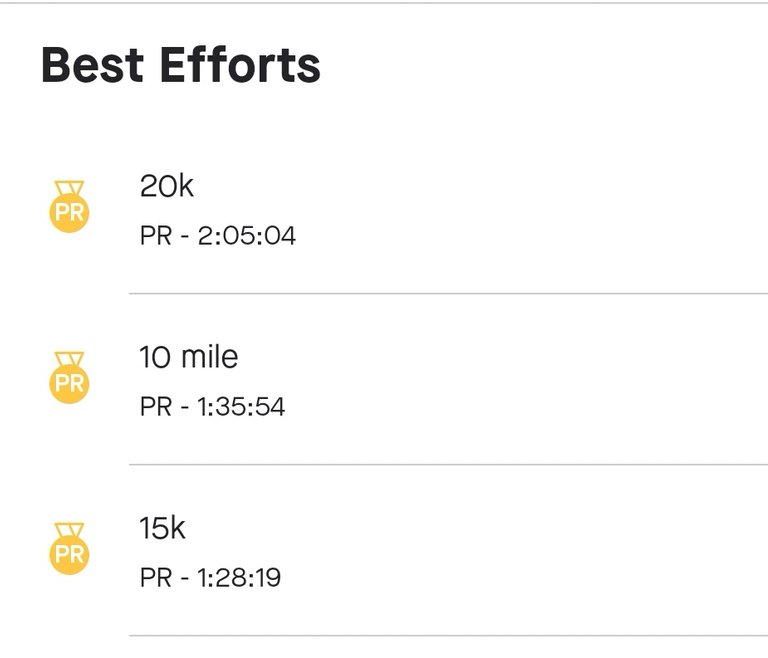Viewport: 768px width, 658px height.
Task: Click the PR - 1:28:19 time text
Action: pyautogui.click(x=211, y=578)
